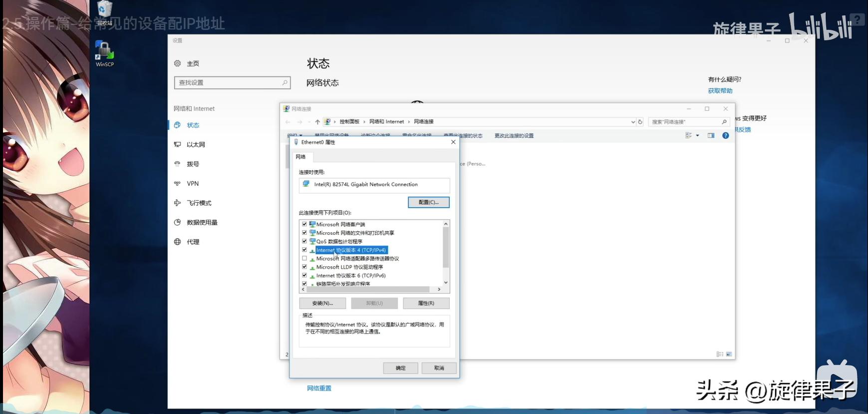The width and height of the screenshot is (868, 414).
Task: Uncheck Internet 协议版本 4 (TCP/IPv4) checkbox
Action: (304, 250)
